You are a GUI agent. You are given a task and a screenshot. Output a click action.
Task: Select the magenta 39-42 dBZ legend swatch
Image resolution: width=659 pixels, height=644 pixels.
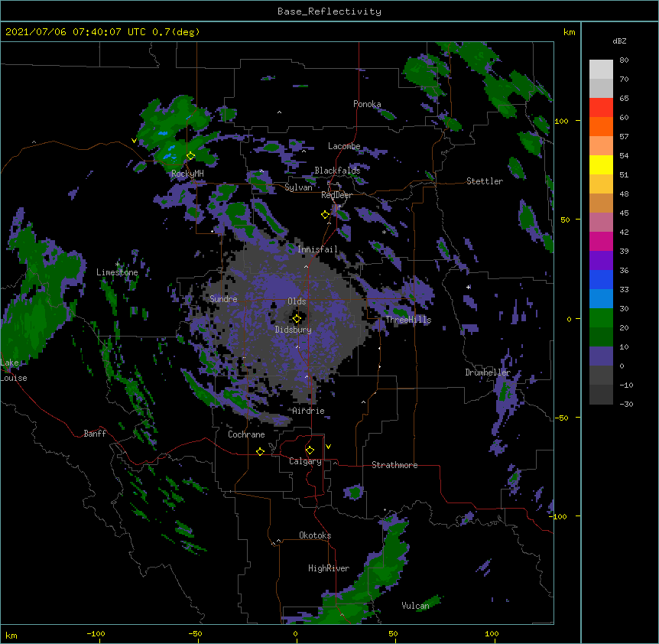point(601,241)
